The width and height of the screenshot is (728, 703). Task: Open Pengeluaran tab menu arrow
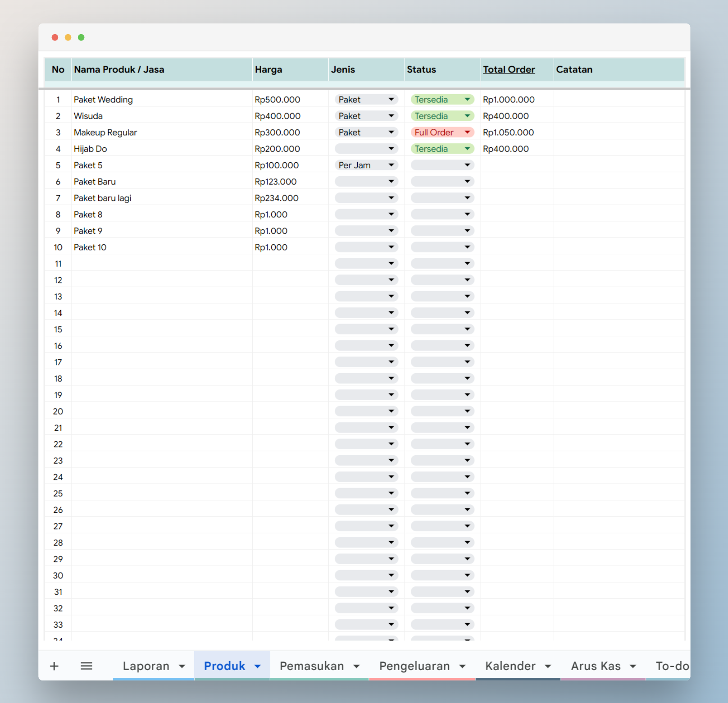click(x=462, y=666)
